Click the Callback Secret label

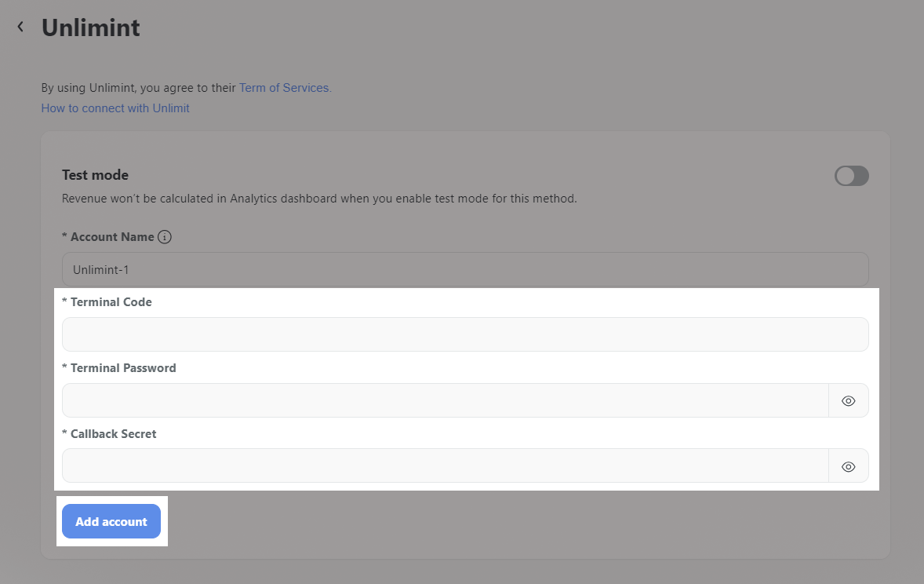tap(109, 434)
